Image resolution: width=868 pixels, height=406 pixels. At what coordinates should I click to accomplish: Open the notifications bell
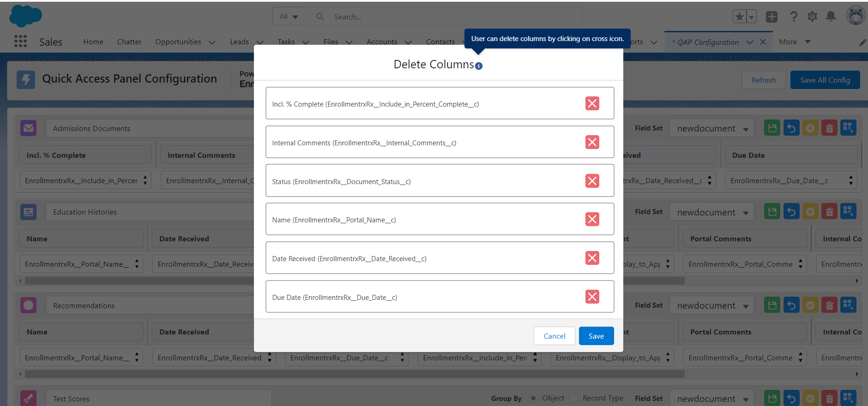(831, 17)
